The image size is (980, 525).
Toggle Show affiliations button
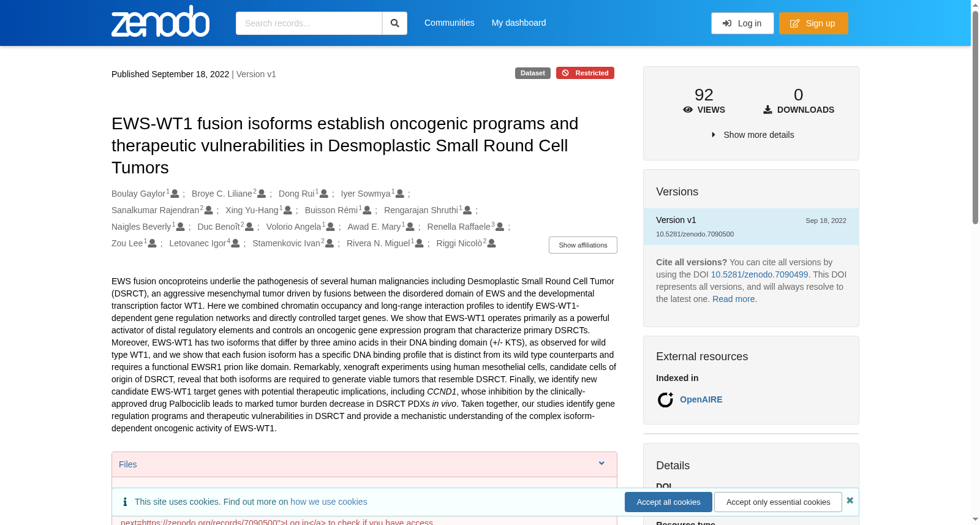point(582,245)
